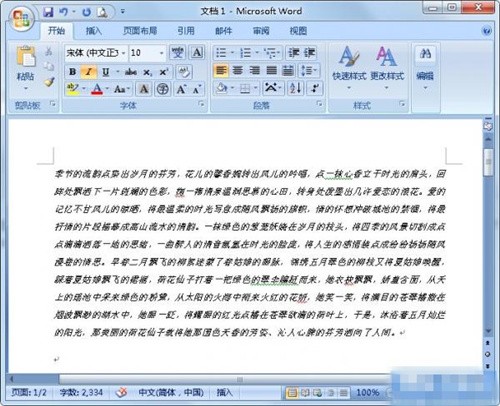Click the vertical scrollbar thumb
The image size is (500, 406).
click(x=488, y=162)
